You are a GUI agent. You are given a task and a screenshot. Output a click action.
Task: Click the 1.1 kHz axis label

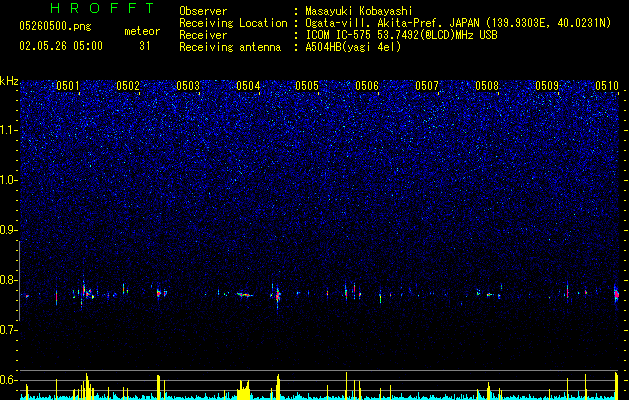8,130
